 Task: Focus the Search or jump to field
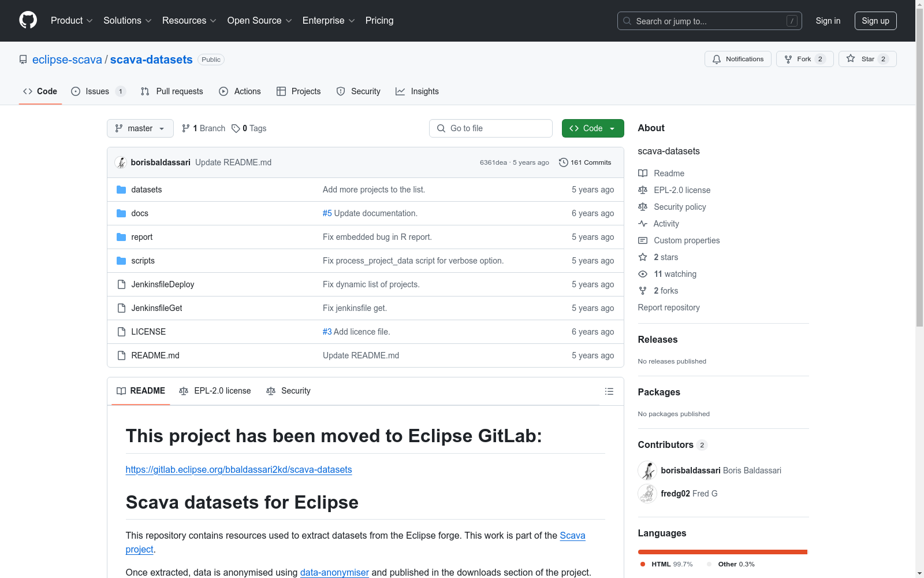point(710,21)
